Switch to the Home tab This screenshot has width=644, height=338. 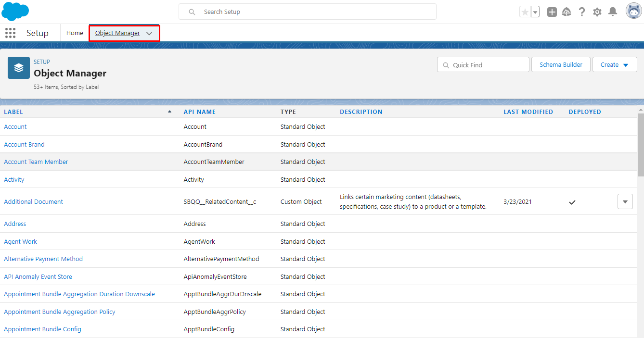pyautogui.click(x=75, y=33)
